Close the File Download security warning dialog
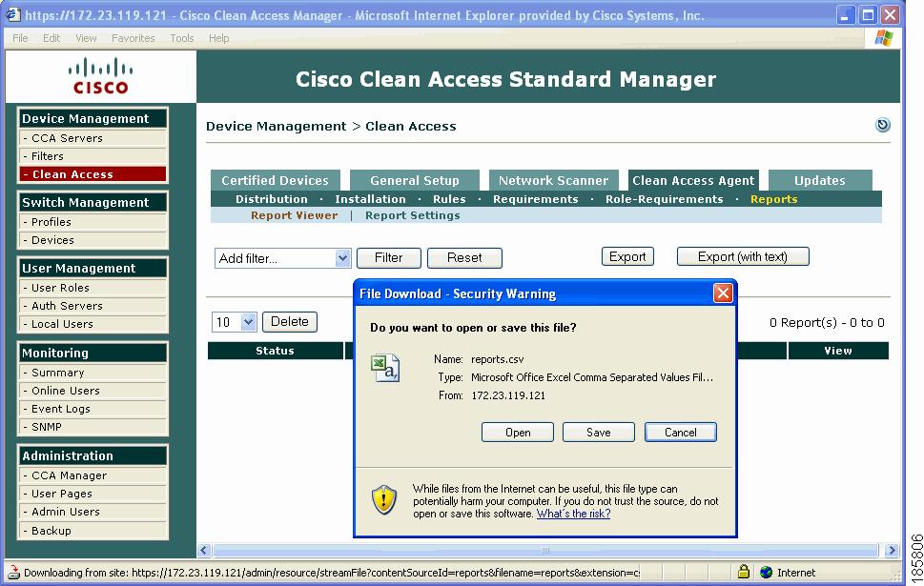The image size is (924, 586). click(723, 293)
